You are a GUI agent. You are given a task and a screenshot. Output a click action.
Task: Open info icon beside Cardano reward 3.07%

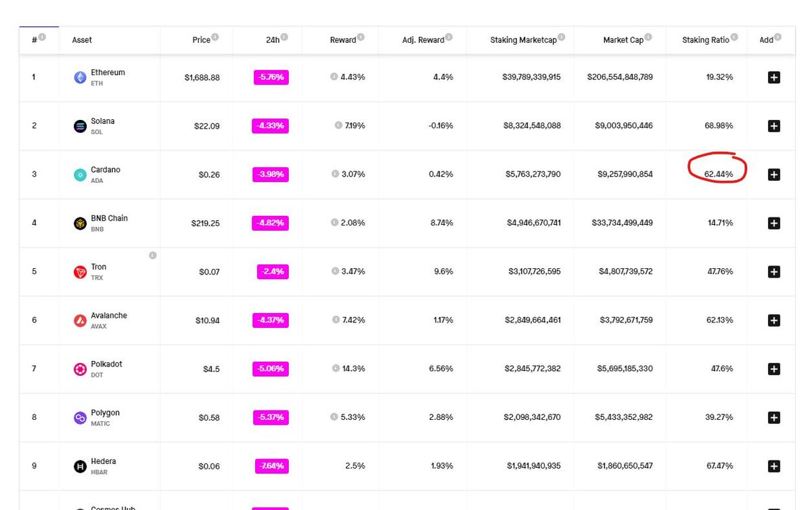pos(334,174)
